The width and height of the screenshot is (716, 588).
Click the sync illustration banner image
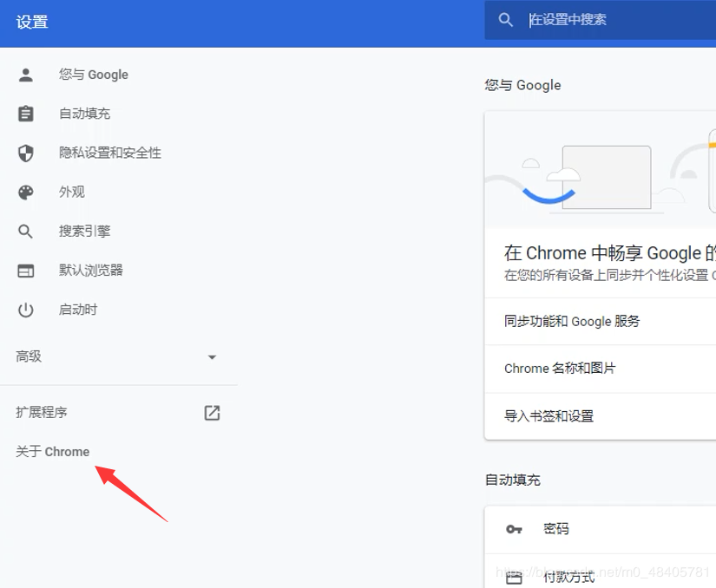600,170
